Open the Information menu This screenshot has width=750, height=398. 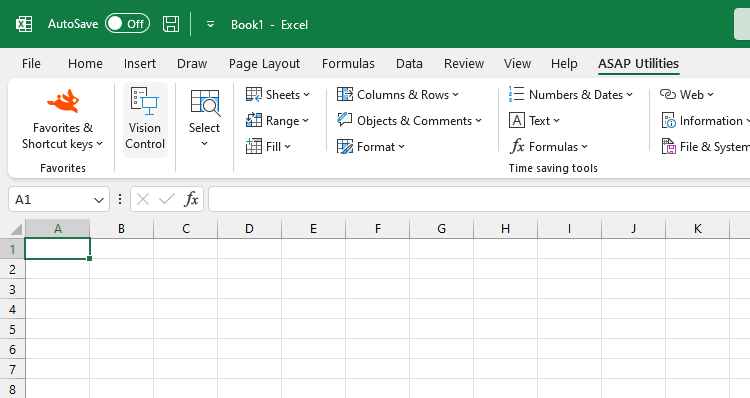click(x=705, y=121)
